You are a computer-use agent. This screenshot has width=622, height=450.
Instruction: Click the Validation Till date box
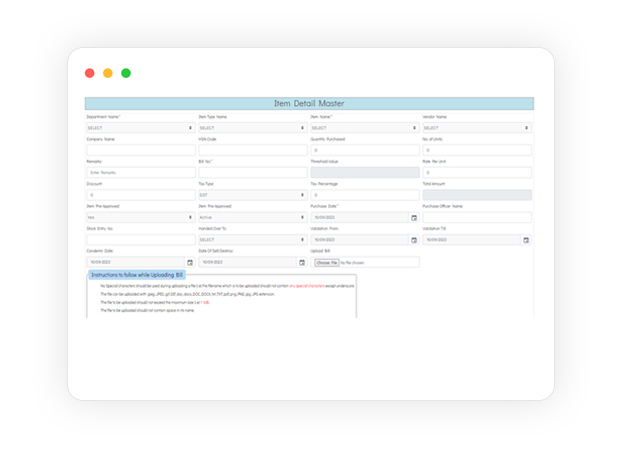[x=472, y=240]
